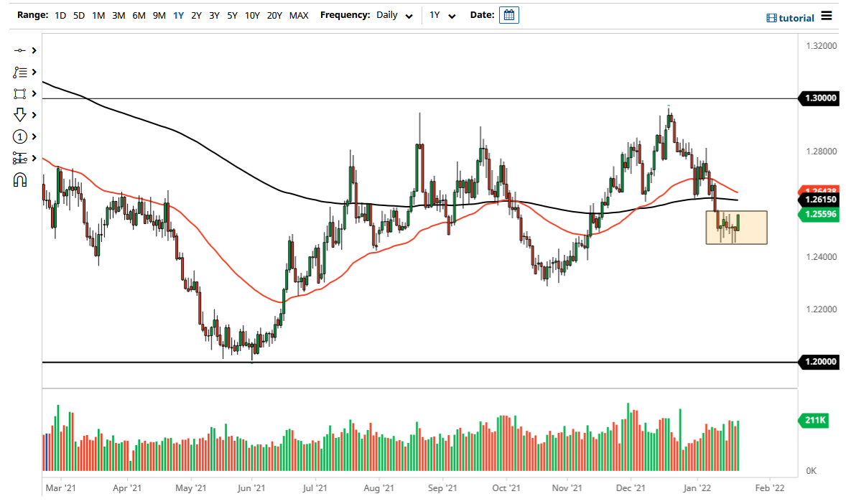846x504 pixels.
Task: Select the rectangle shape tool
Action: click(x=20, y=93)
